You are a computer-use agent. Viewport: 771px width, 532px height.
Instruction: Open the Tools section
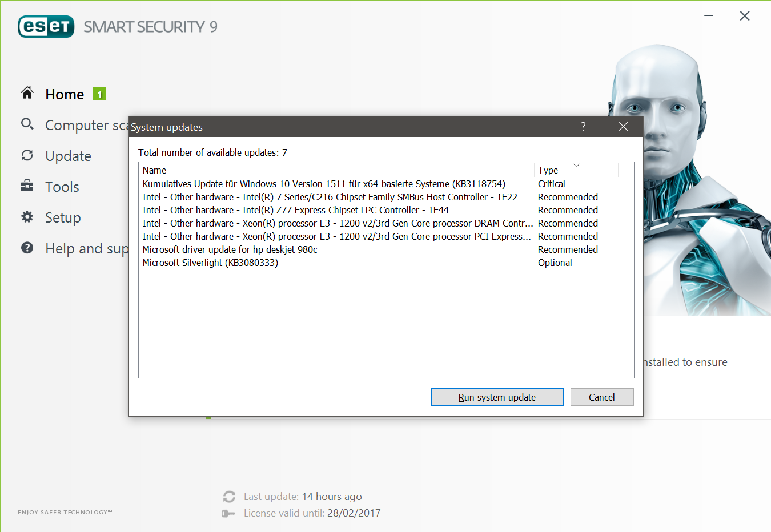coord(62,187)
